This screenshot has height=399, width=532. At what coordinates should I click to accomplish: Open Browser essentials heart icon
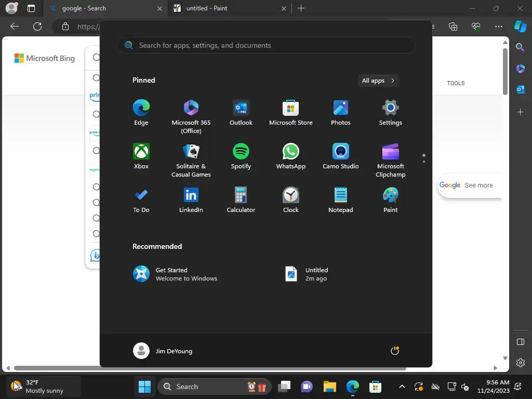click(476, 26)
